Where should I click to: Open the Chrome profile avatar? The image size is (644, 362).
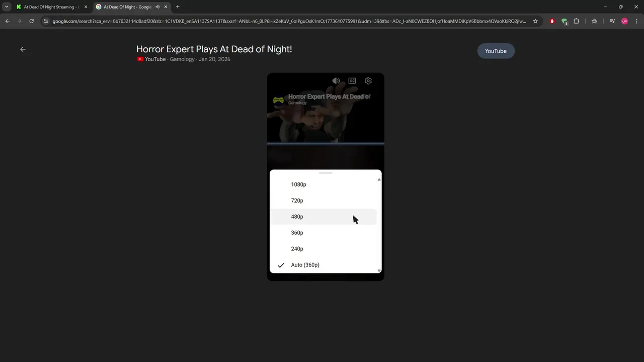coord(624,21)
